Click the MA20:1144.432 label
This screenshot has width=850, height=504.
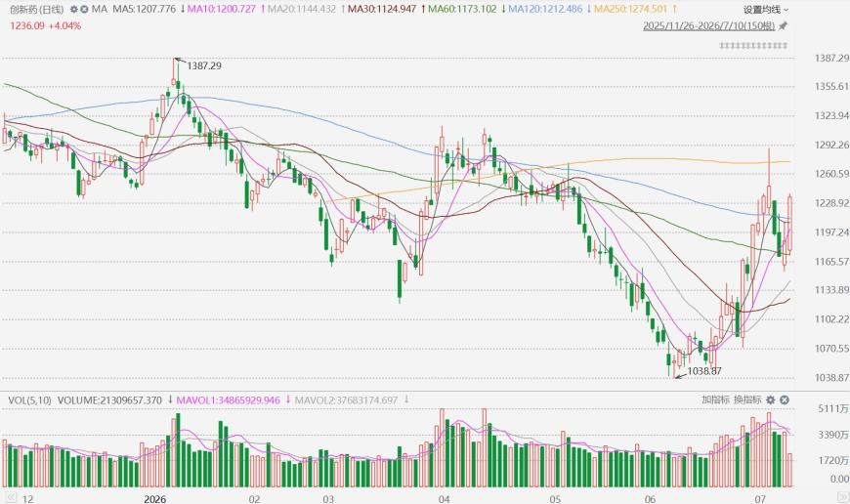pyautogui.click(x=302, y=9)
